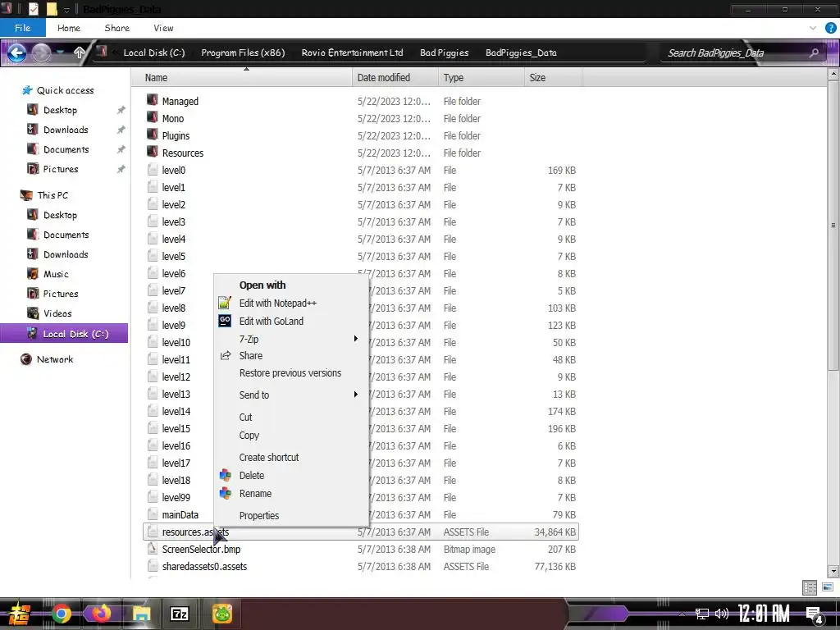Screen dimensions: 840x630
Task: Open the notification center icon
Action: click(x=815, y=614)
